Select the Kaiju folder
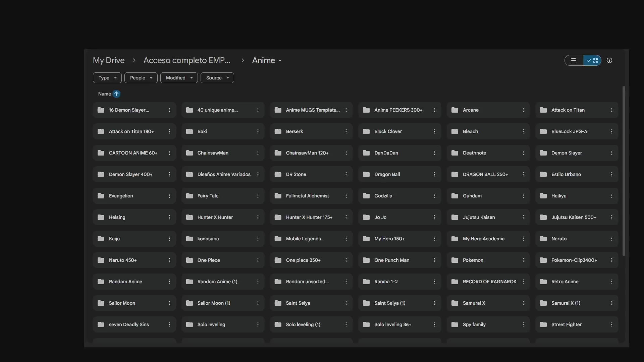 (134, 239)
